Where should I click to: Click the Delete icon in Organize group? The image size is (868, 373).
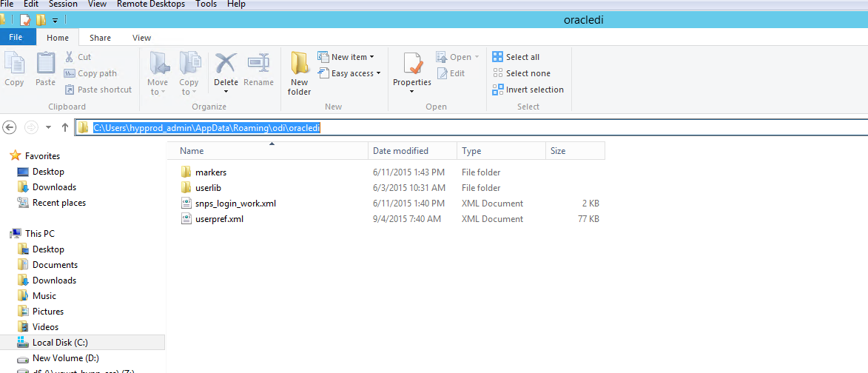226,65
